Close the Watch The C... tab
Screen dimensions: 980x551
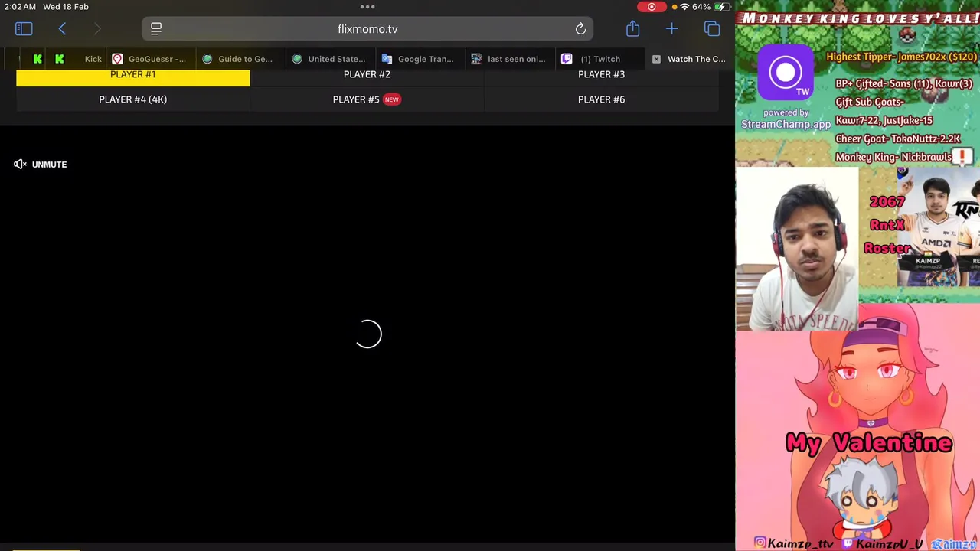(656, 59)
